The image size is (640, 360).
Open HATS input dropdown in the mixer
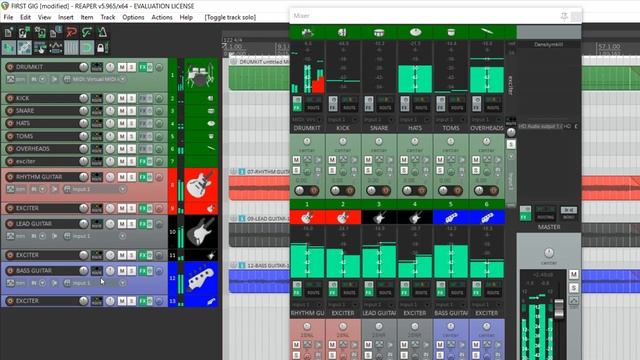coord(415,120)
